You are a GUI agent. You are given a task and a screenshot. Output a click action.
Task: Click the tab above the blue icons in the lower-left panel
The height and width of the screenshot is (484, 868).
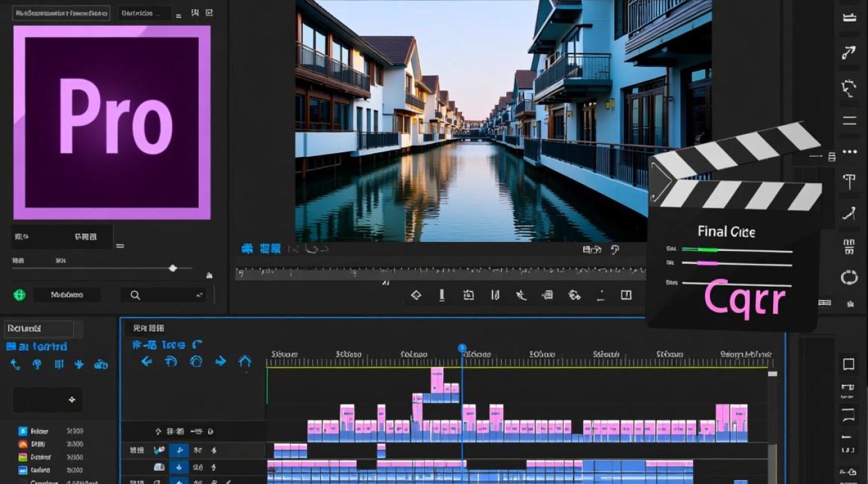click(x=37, y=329)
